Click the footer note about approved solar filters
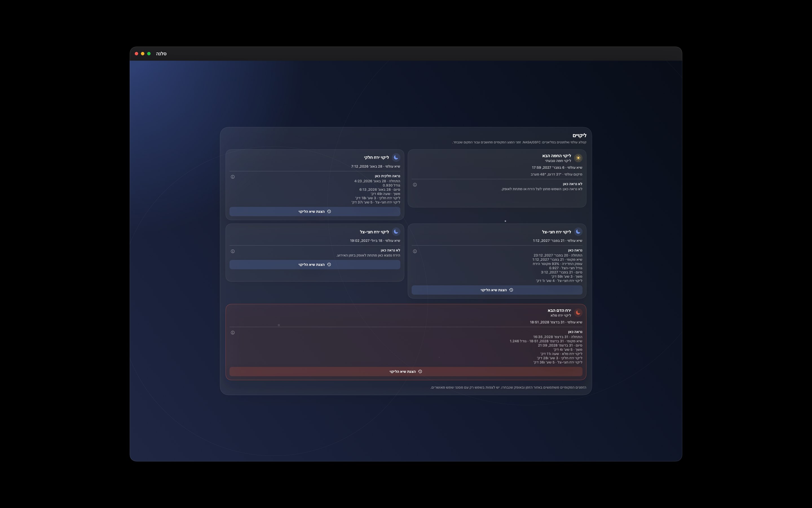The width and height of the screenshot is (812, 508). pos(508,387)
